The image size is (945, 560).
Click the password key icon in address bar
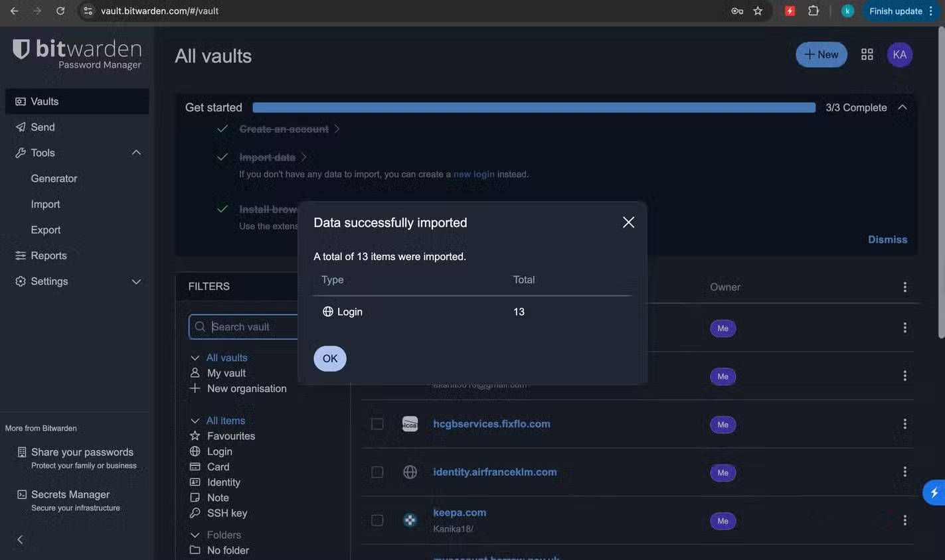click(x=737, y=11)
